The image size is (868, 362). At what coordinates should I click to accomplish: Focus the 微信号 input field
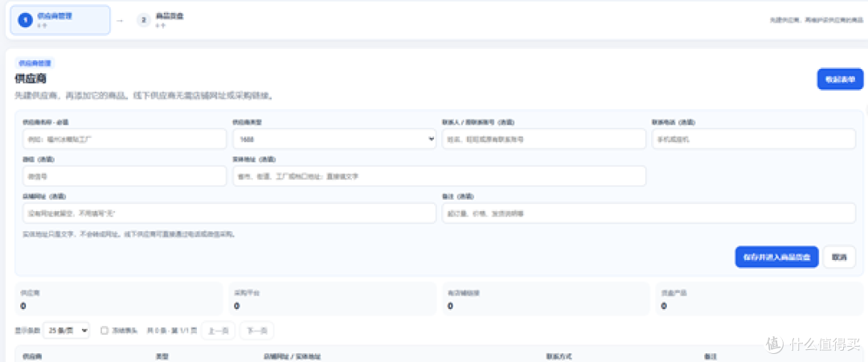pos(125,177)
